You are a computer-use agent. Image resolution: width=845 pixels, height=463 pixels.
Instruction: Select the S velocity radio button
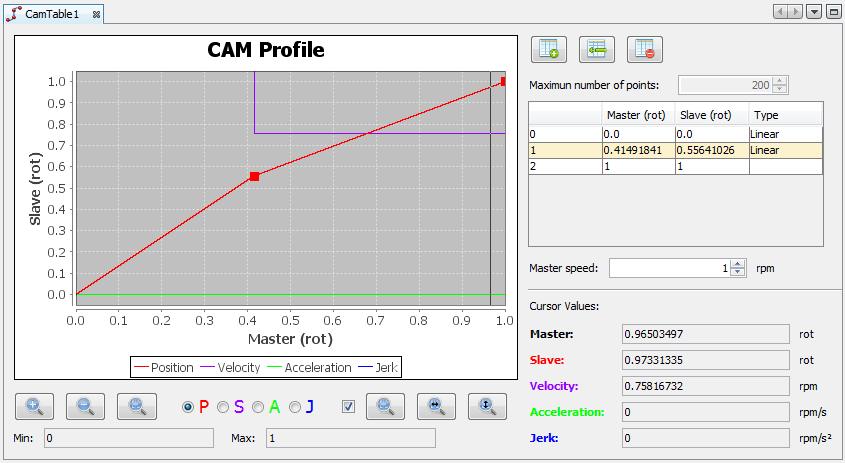[x=223, y=407]
